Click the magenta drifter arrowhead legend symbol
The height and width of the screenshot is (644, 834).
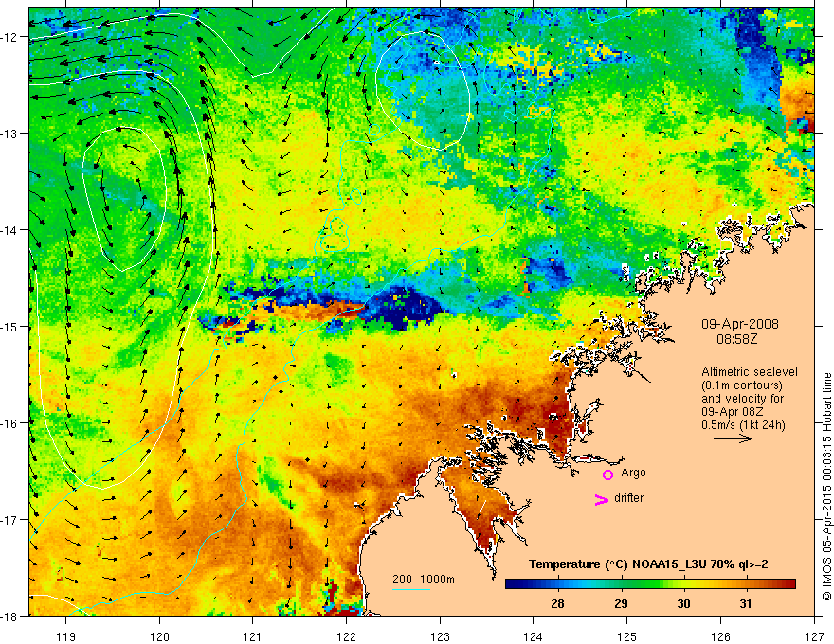click(602, 500)
